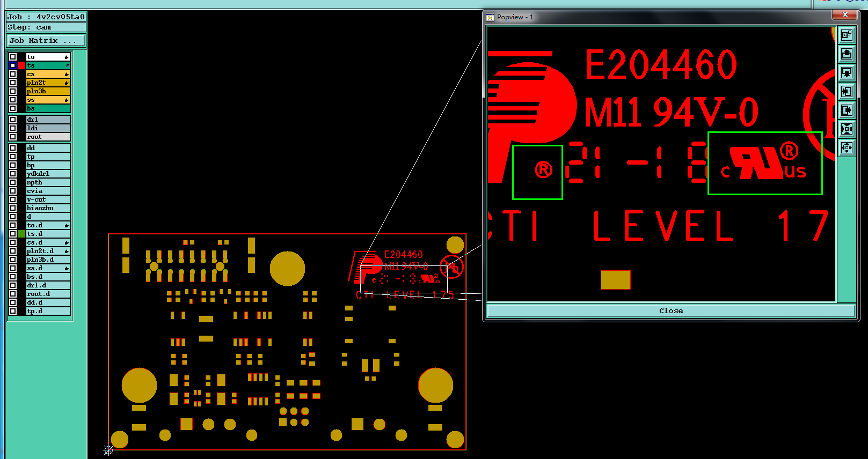The width and height of the screenshot is (868, 459).
Task: Toggle display checkbox for the rout layer
Action: [x=13, y=137]
